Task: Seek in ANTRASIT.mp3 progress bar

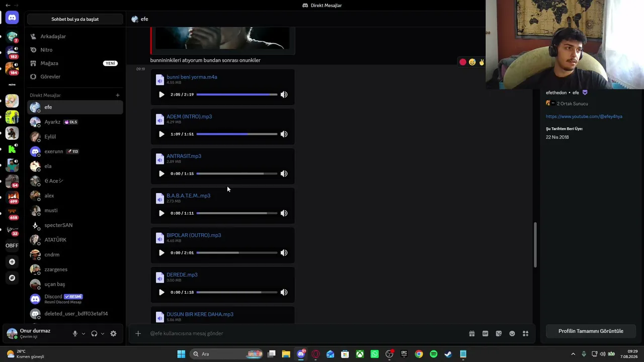Action: tap(236, 173)
